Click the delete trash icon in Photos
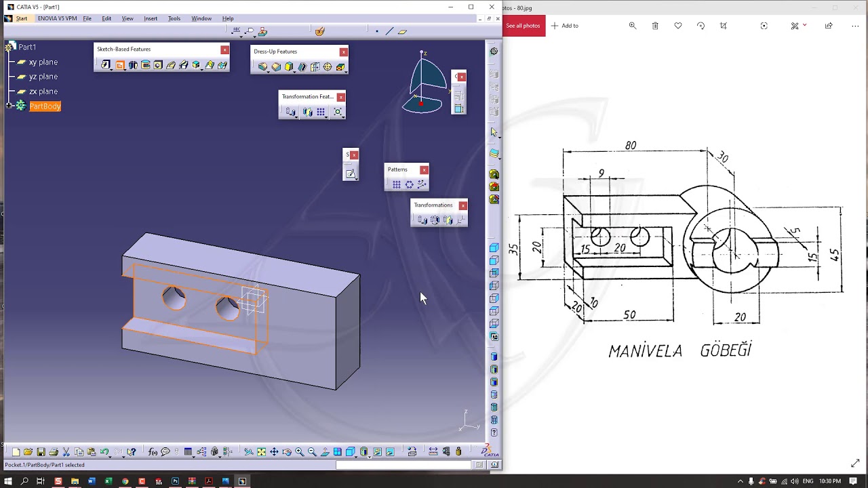 coord(655,26)
